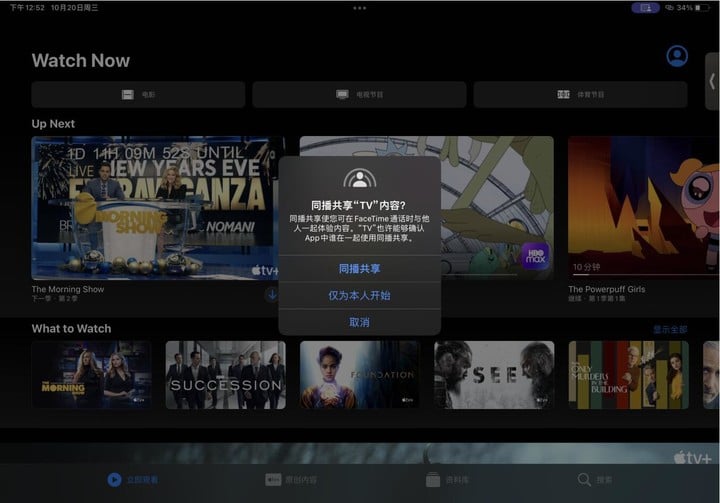This screenshot has height=503, width=720.
Task: Click "The Morning Show" caption under first card
Action: pyautogui.click(x=68, y=289)
